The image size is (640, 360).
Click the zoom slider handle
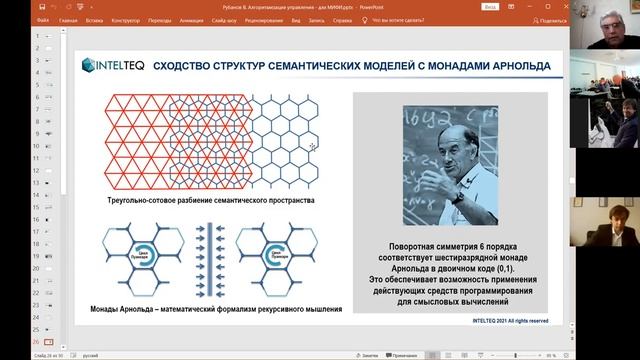516,356
